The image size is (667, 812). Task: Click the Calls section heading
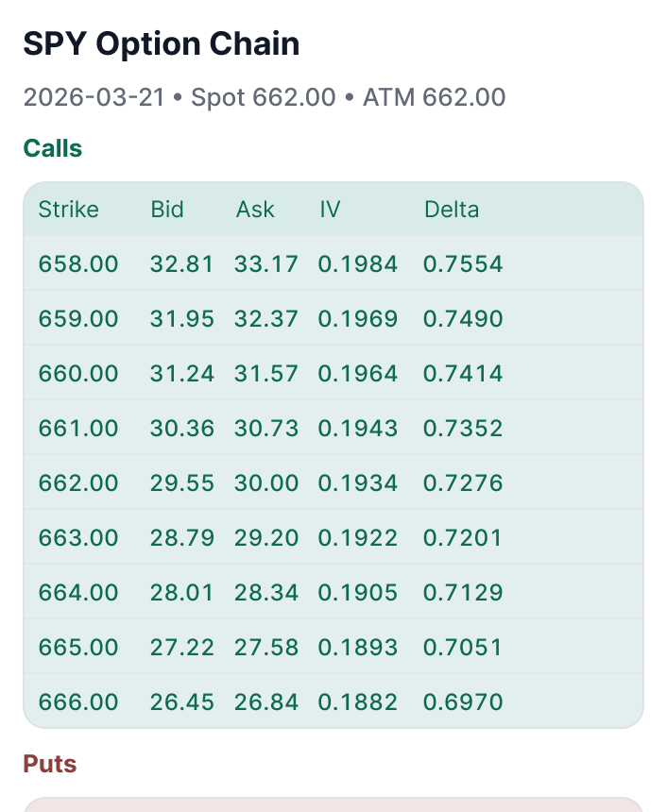(x=53, y=148)
